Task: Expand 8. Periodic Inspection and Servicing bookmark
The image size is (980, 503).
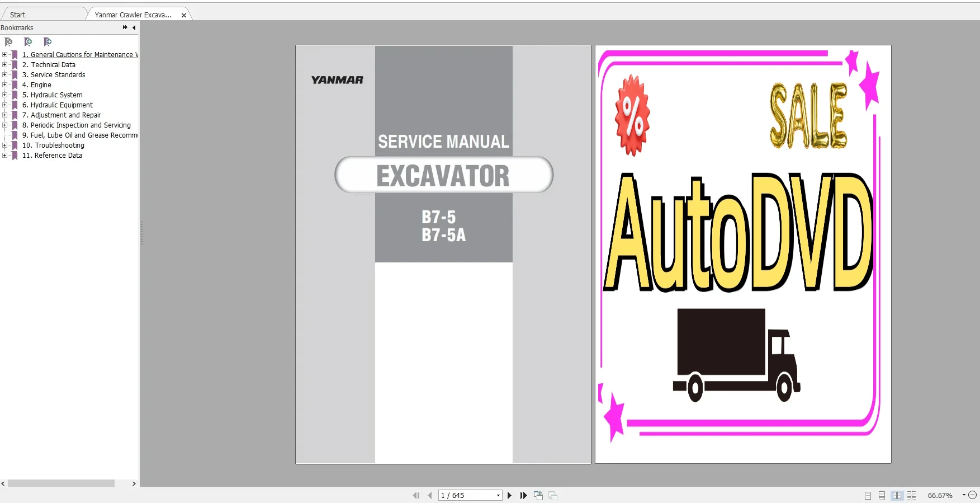Action: [x=5, y=125]
